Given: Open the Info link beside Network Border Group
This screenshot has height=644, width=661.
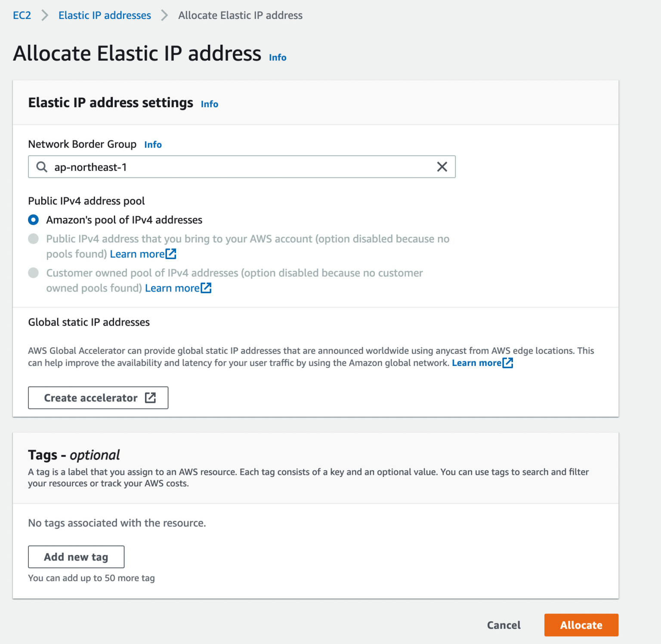Looking at the screenshot, I should (x=153, y=145).
